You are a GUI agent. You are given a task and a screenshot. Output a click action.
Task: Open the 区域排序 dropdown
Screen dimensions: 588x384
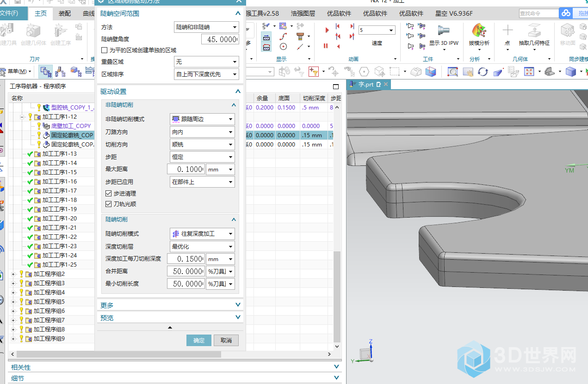[x=206, y=74]
